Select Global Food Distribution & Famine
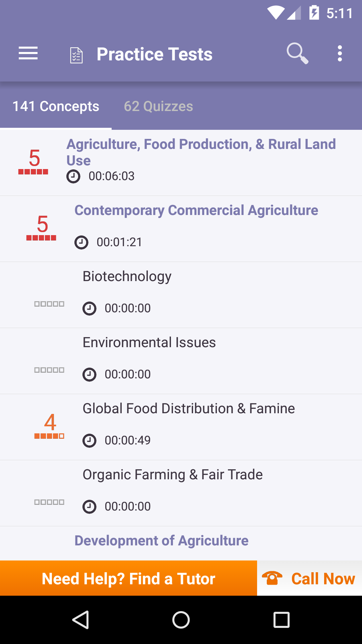Image resolution: width=362 pixels, height=644 pixels. pos(181,427)
